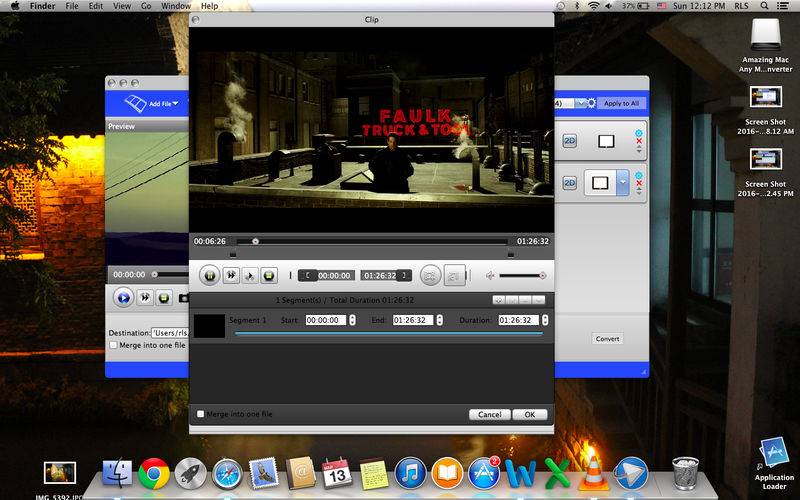Click the stepper beside the Start field

click(352, 320)
